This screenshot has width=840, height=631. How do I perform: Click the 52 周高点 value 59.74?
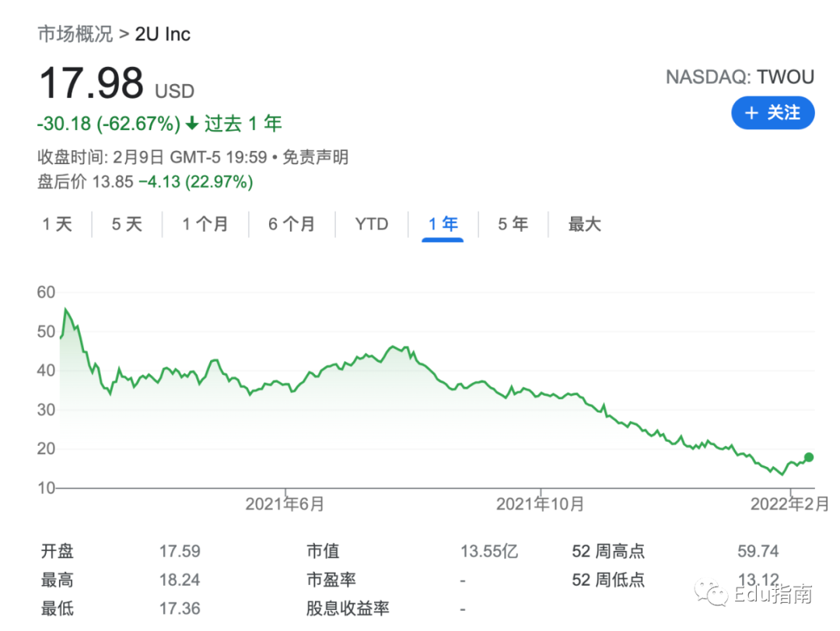tap(758, 551)
